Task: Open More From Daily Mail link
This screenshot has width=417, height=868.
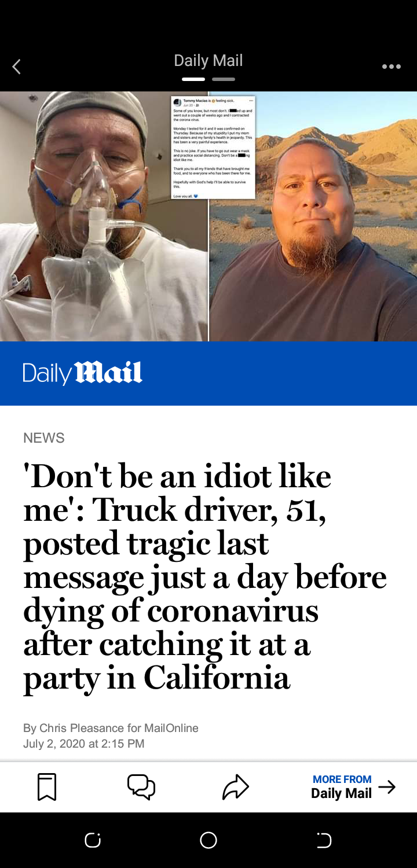Action: 342,787
